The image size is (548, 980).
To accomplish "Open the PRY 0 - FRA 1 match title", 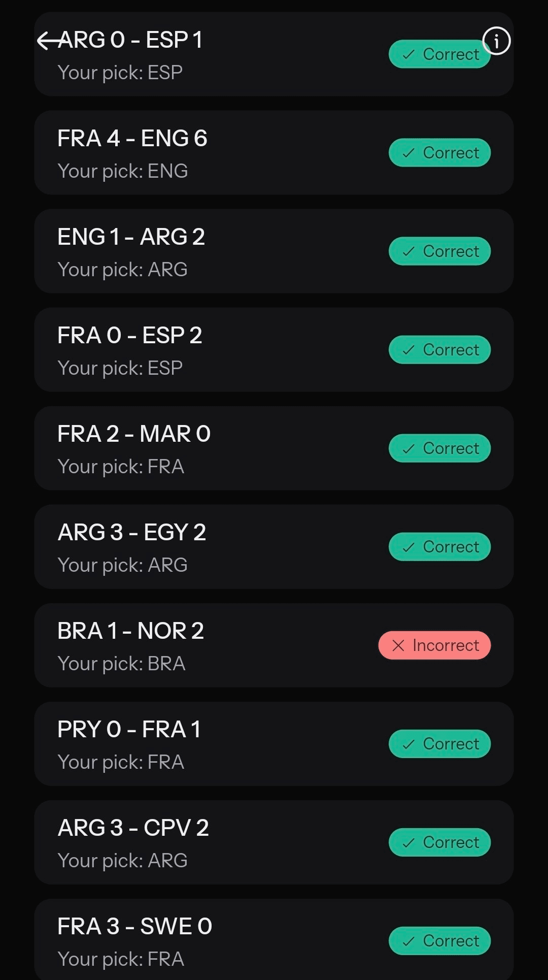I will 129,729.
